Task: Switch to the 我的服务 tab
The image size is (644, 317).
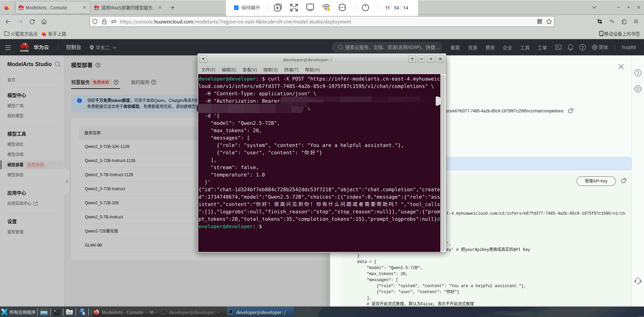Action: pyautogui.click(x=140, y=82)
